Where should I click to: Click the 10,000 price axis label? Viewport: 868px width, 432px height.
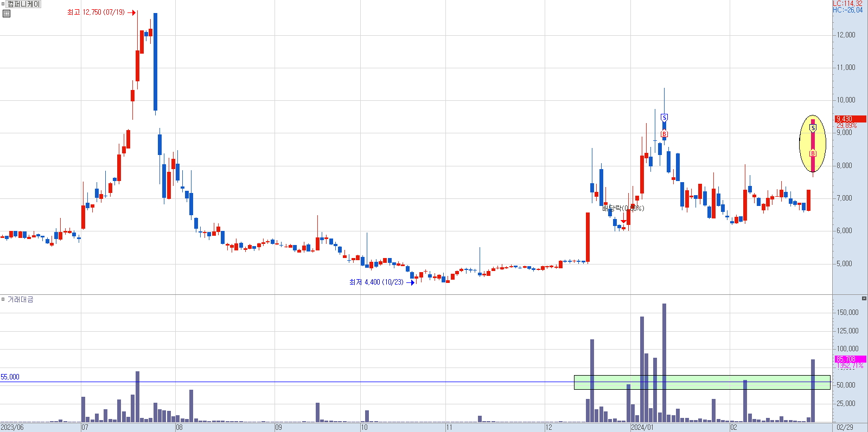[x=846, y=100]
